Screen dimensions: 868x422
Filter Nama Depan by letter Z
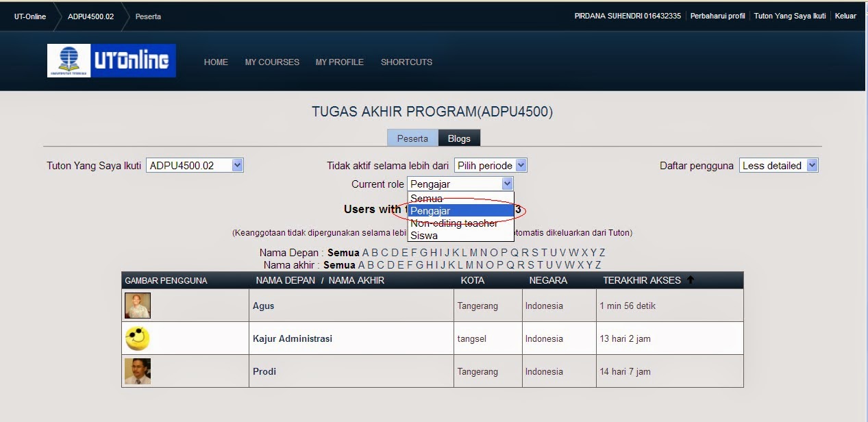click(x=602, y=253)
